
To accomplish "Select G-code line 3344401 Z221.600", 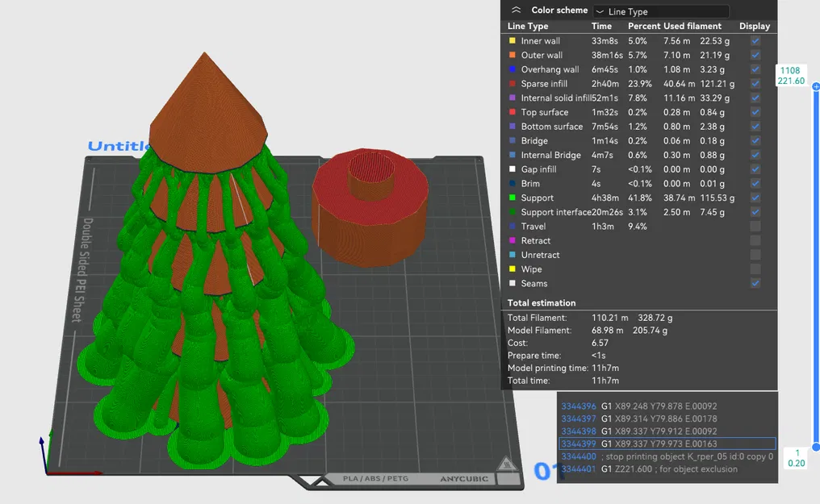I will pos(667,469).
